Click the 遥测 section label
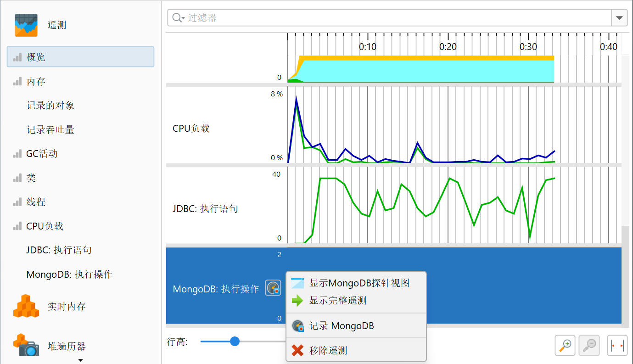633x364 pixels. (x=57, y=25)
